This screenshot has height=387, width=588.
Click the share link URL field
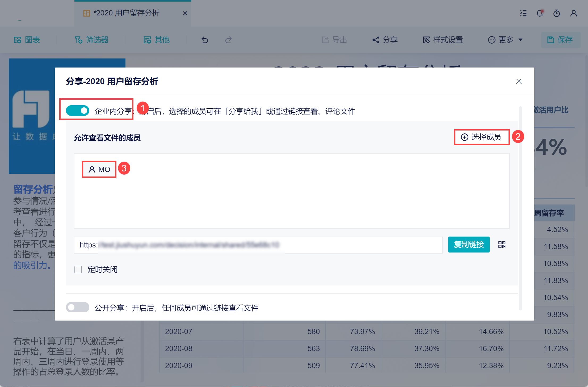click(258, 245)
